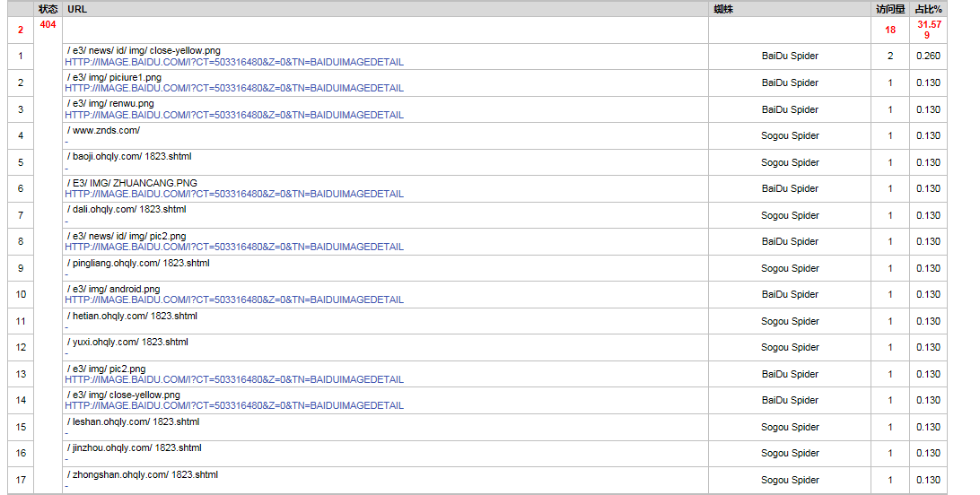Open Baidu image link under renwu.png
980x495 pixels.
pyautogui.click(x=234, y=115)
